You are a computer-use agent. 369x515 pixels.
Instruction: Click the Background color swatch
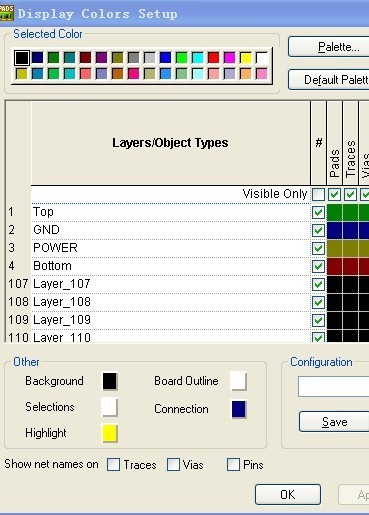tap(110, 381)
